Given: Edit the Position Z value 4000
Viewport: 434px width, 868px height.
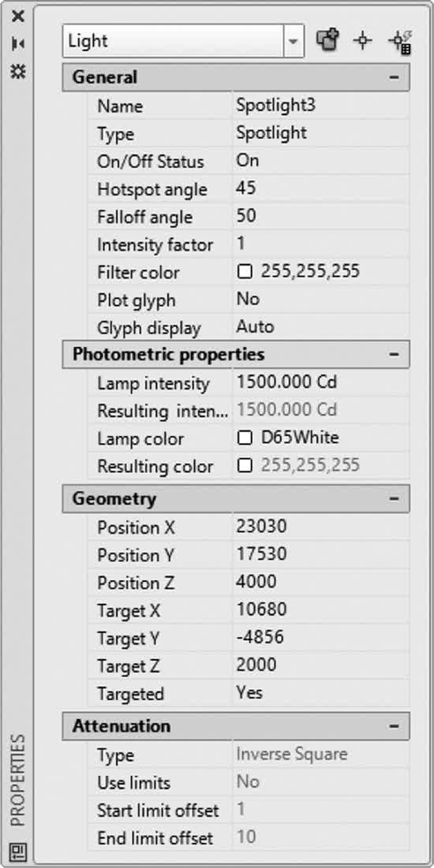Looking at the screenshot, I should click(321, 582).
